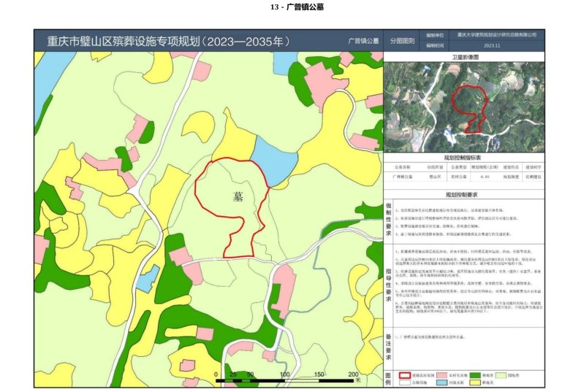573x392 pixels.
Task: Click the '分图图则' header cell
Action: point(402,41)
